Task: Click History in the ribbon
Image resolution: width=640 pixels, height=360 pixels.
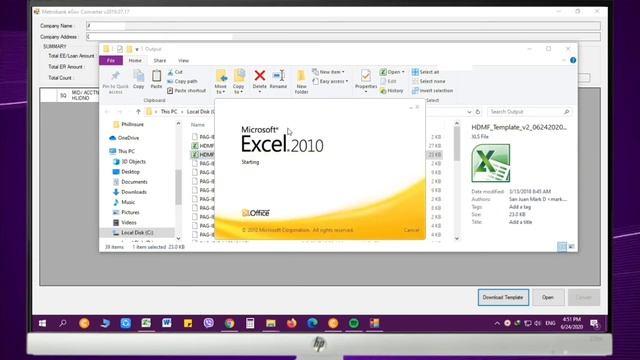Action: (x=392, y=91)
